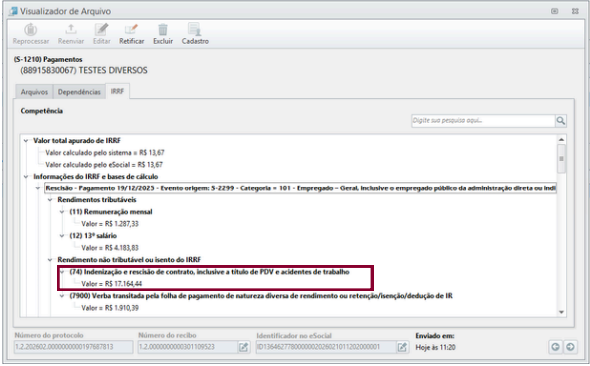Select Valor = R$ 17.164,44 row

[x=112, y=284]
